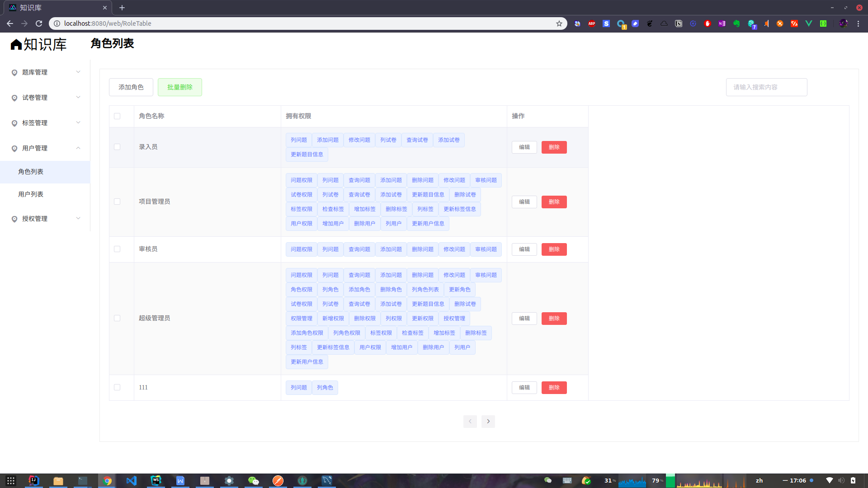Open the show applications grid icon
Viewport: 868px width, 488px height.
click(11, 481)
